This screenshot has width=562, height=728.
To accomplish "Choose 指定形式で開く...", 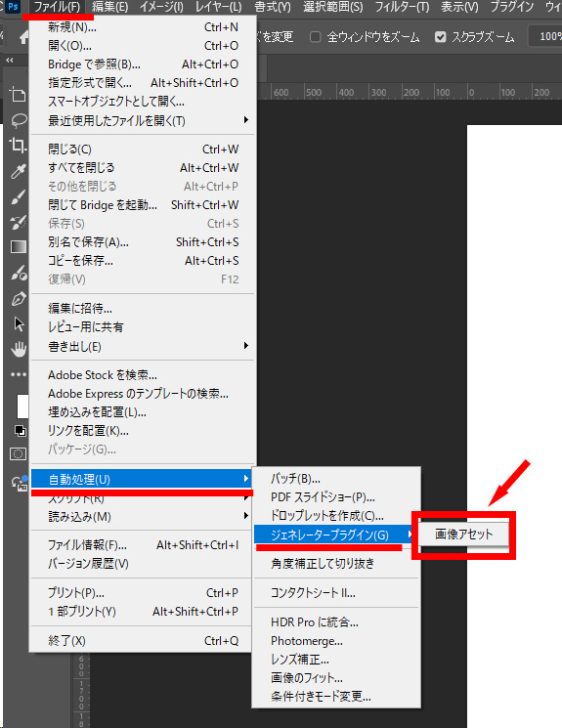I will coord(143,83).
